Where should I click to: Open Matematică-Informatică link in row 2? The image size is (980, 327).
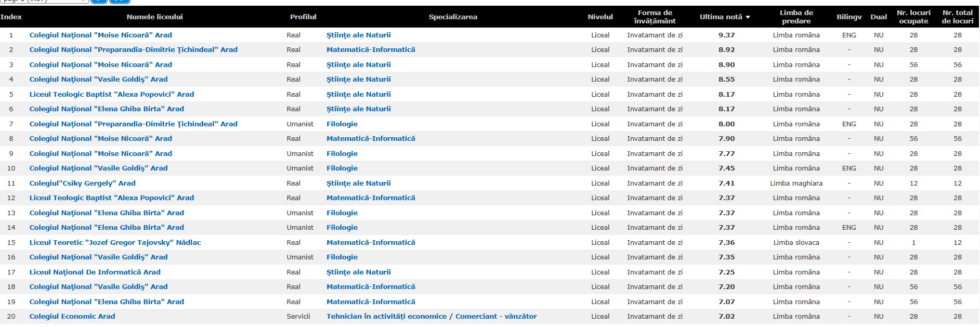(x=371, y=49)
